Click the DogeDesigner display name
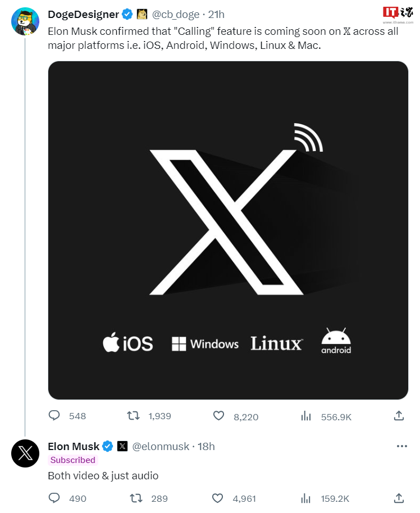Viewport: 420px width, 513px height. (83, 15)
